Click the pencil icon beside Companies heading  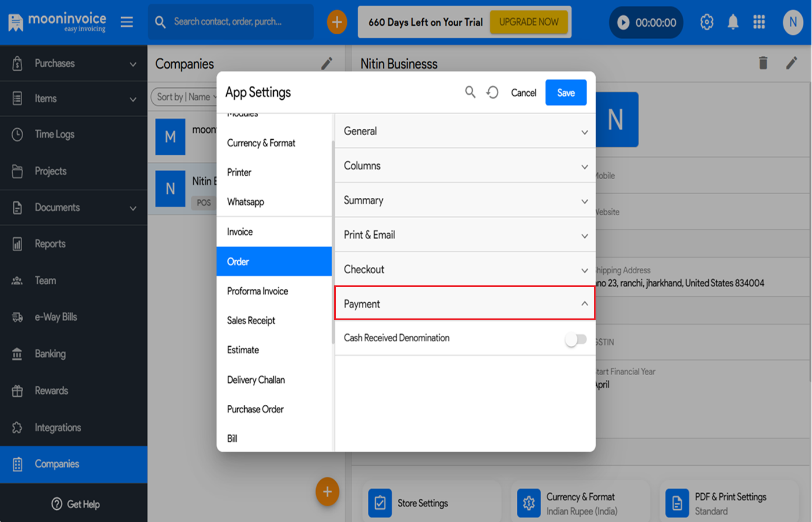pyautogui.click(x=327, y=63)
